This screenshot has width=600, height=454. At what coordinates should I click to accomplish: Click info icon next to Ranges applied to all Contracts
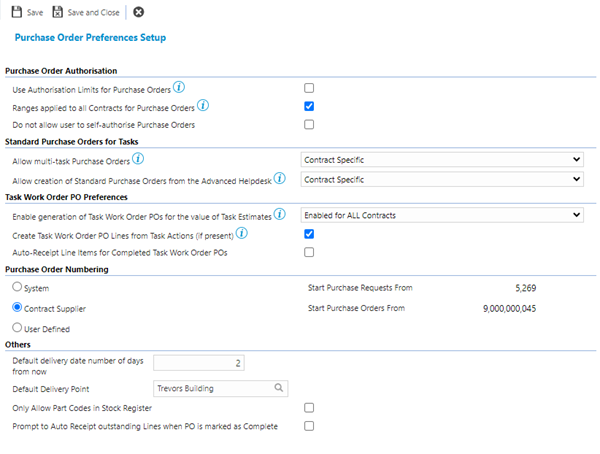pyautogui.click(x=203, y=105)
